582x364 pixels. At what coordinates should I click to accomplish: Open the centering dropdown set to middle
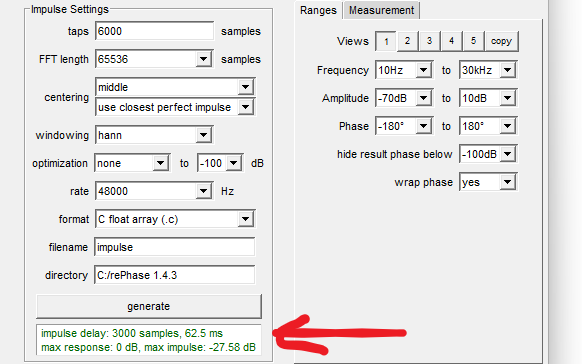click(x=175, y=87)
